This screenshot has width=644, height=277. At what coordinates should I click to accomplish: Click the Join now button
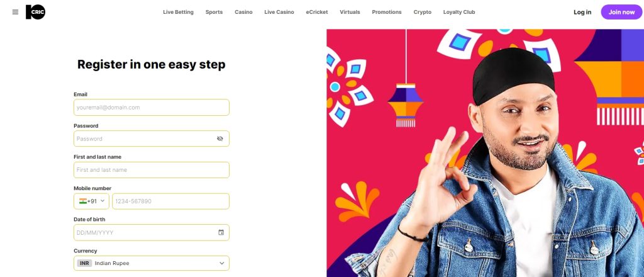point(621,12)
